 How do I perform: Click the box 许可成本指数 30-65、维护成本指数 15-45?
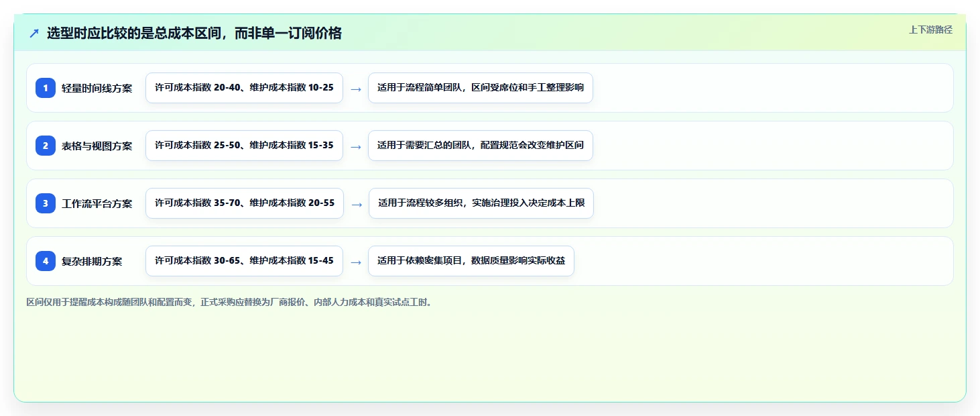(x=244, y=261)
